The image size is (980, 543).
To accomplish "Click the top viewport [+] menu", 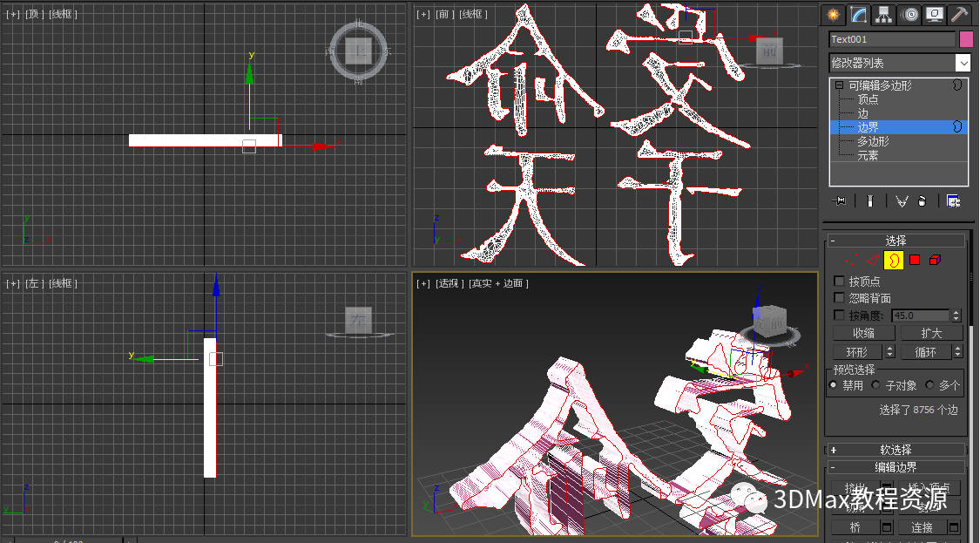I will (x=13, y=14).
